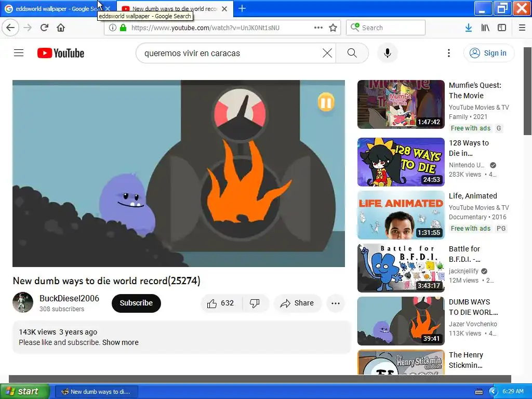Expand description with Show more
The image size is (532, 399).
point(121,342)
